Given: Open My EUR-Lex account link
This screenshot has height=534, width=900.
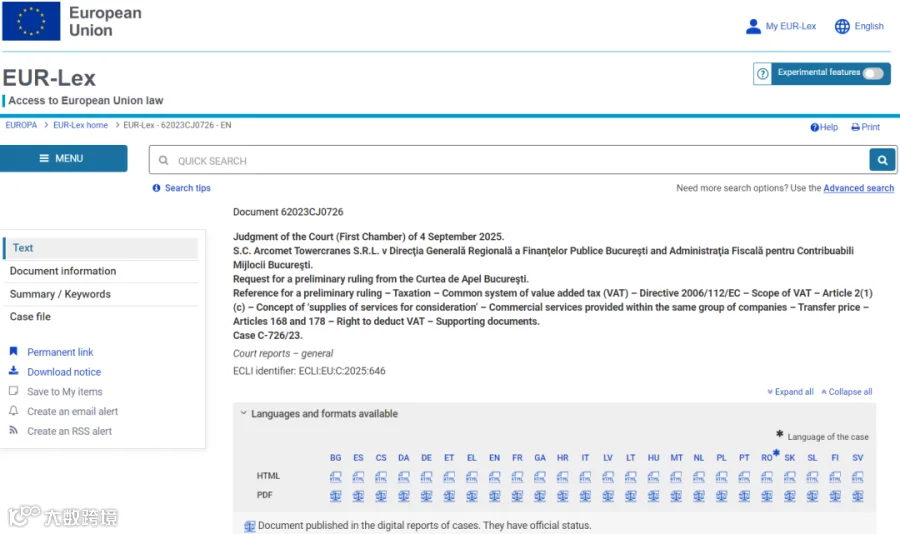Looking at the screenshot, I should click(x=781, y=26).
